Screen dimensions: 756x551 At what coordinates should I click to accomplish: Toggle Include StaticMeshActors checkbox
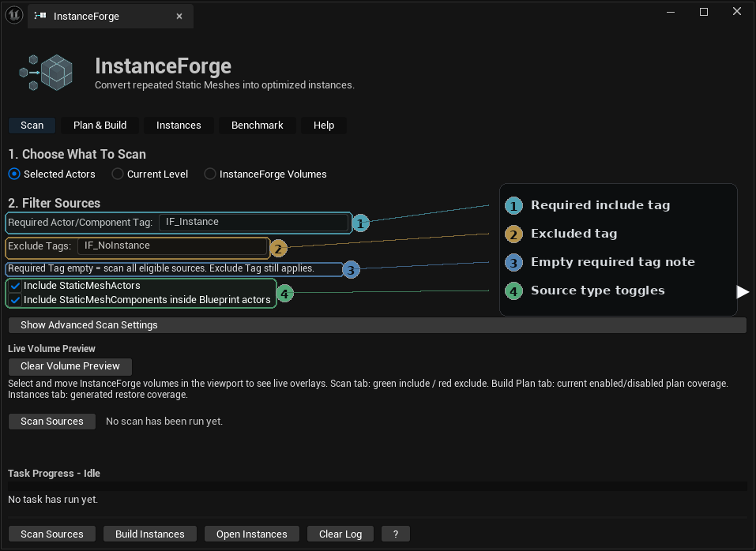point(15,286)
